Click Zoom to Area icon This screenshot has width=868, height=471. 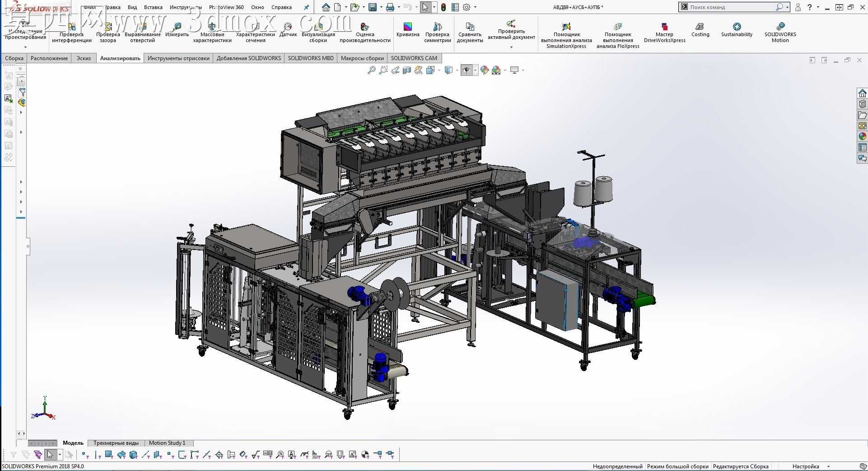pyautogui.click(x=383, y=70)
